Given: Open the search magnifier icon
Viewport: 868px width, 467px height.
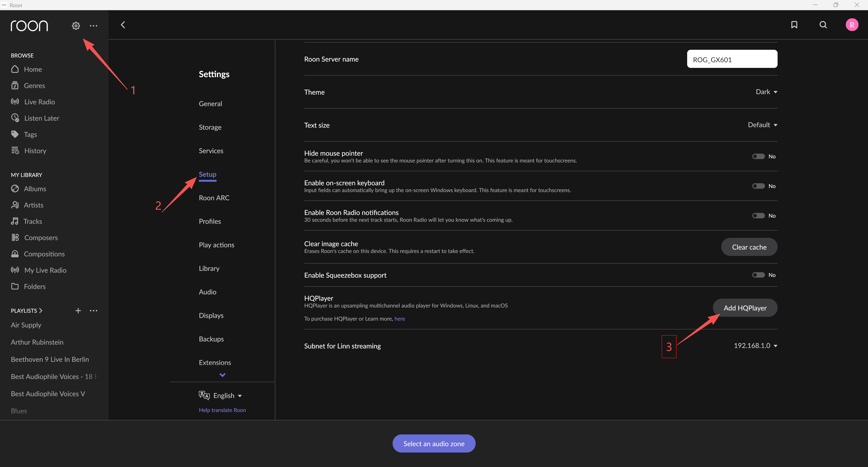Looking at the screenshot, I should click(823, 25).
